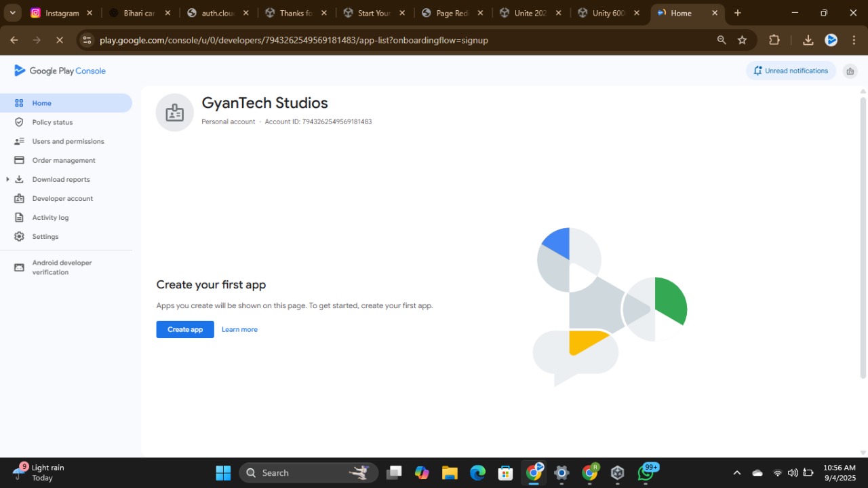868x488 pixels.
Task: Click the address bar URL
Action: 294,40
